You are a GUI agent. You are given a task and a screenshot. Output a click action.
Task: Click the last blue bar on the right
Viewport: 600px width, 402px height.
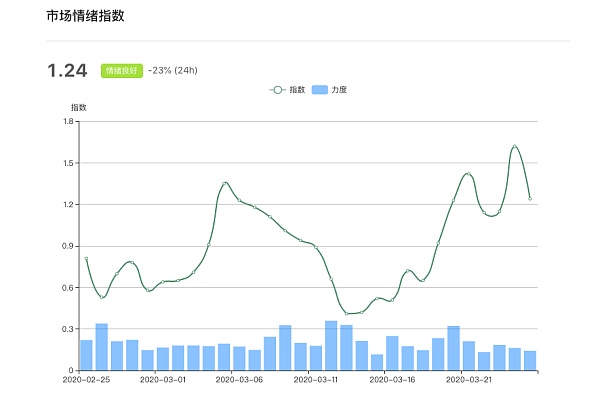(530, 360)
